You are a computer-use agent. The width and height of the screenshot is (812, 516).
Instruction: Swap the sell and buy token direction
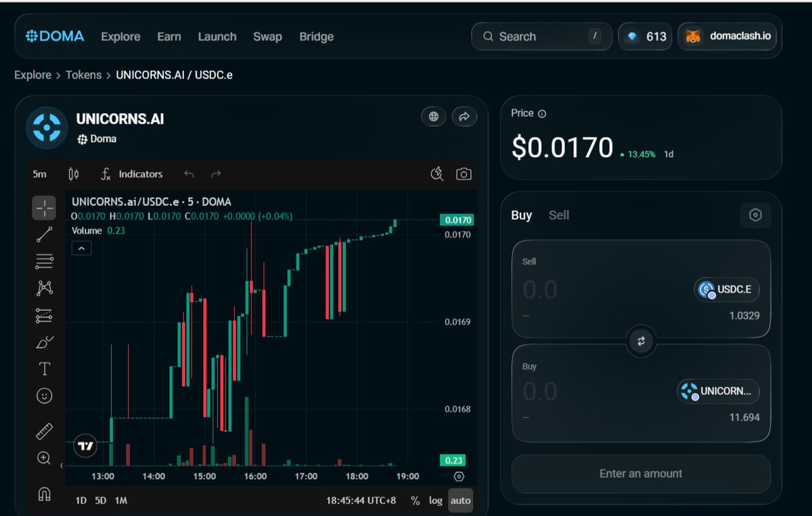point(641,341)
